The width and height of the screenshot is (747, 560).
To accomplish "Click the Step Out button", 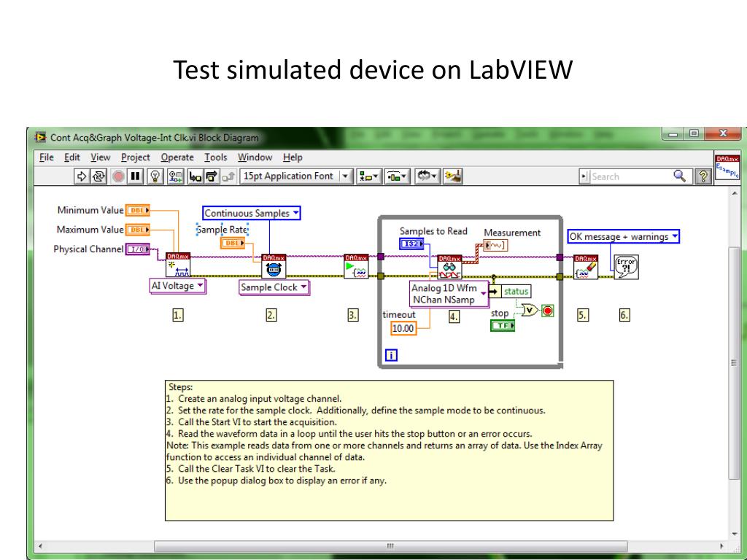I will [x=228, y=176].
